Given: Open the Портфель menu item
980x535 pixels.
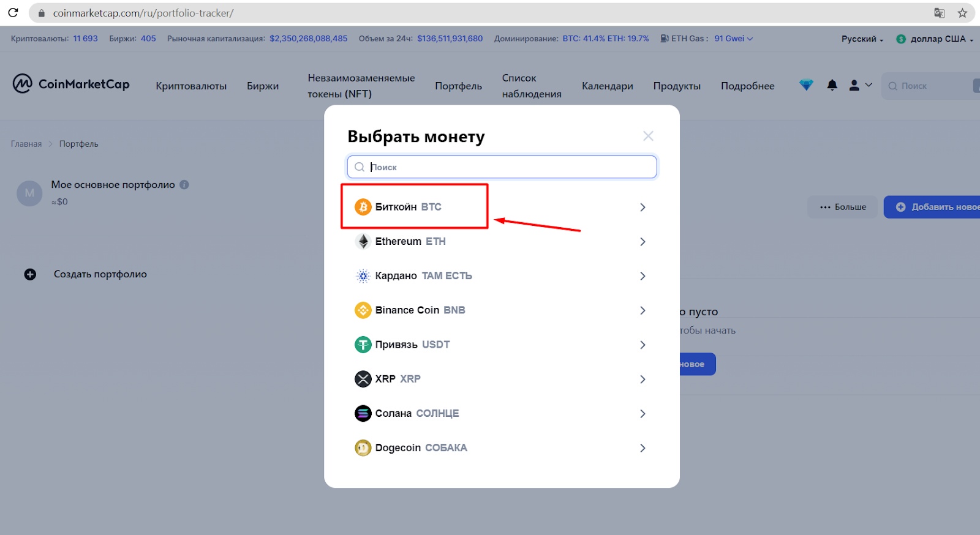Looking at the screenshot, I should (458, 86).
